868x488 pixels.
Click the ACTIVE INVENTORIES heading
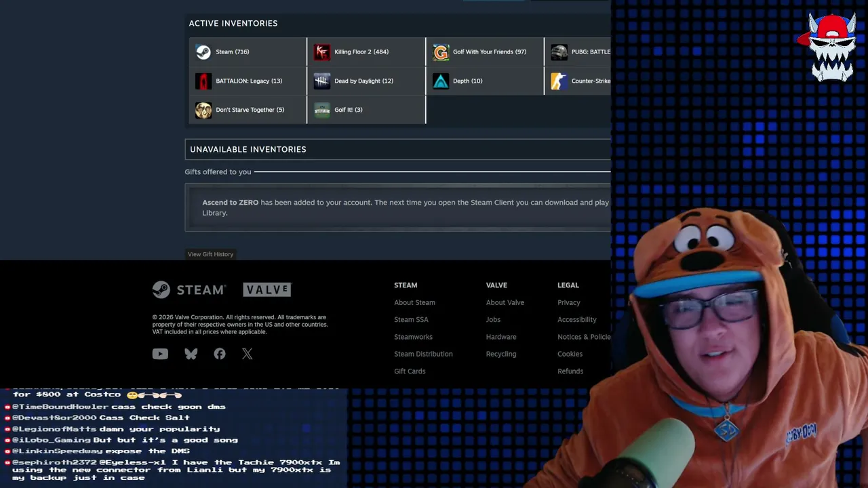[233, 24]
